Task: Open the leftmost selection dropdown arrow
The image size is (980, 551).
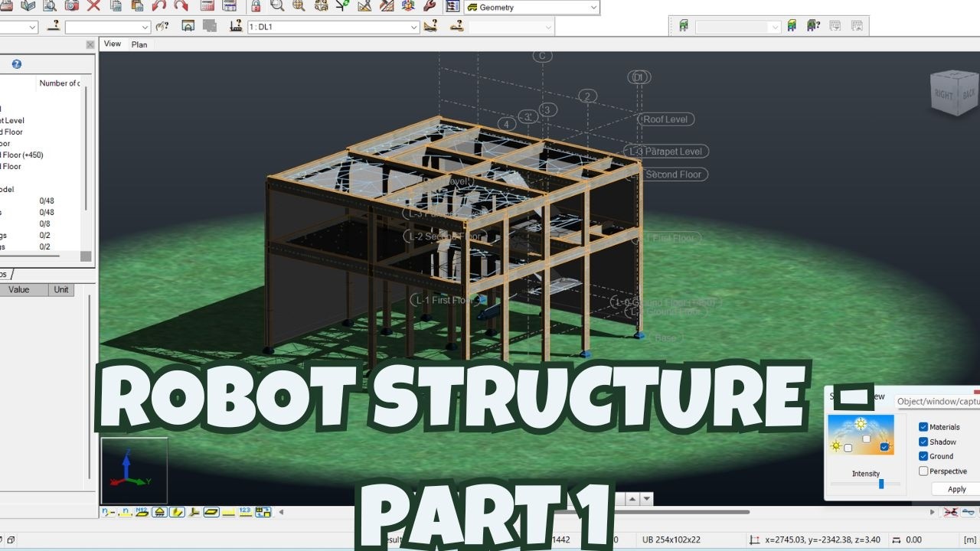Action: (x=32, y=28)
